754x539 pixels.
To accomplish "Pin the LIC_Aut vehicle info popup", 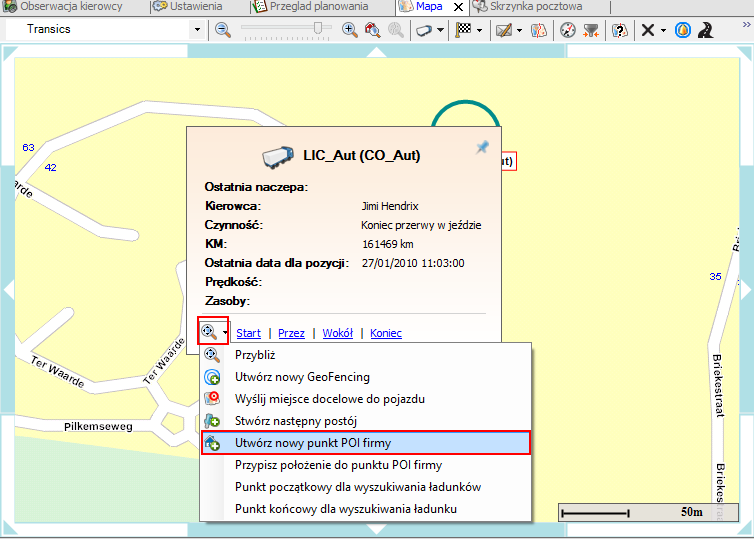I will 482,148.
